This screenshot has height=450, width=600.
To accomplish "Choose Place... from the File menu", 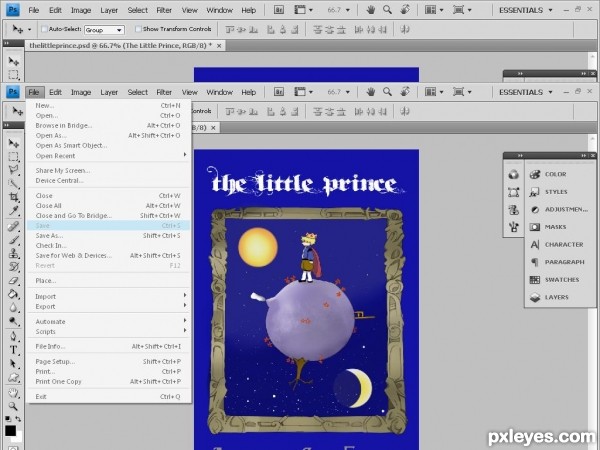I will coord(109,281).
